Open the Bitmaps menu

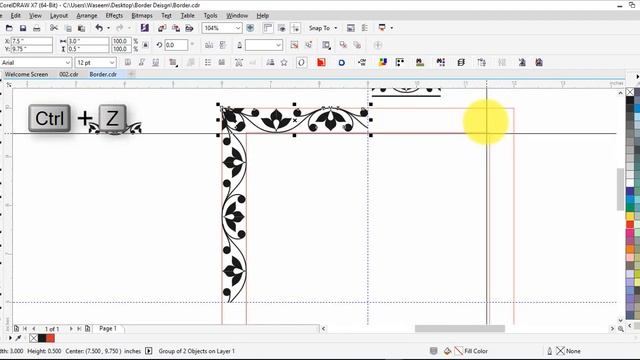coord(142,16)
